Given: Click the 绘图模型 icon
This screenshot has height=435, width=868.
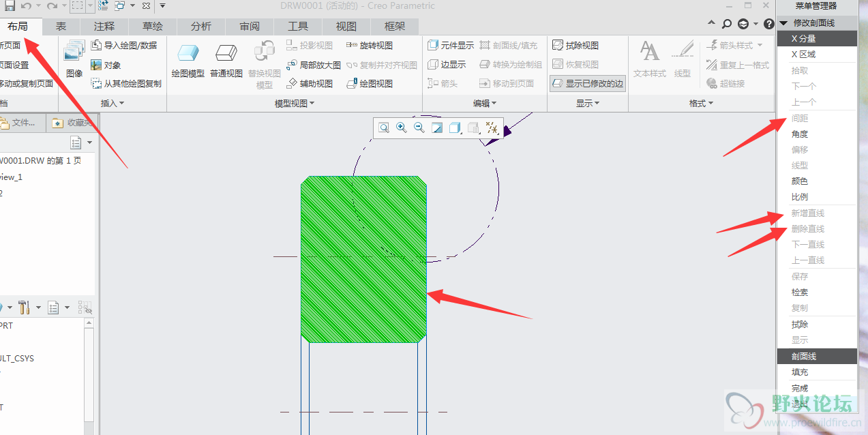Looking at the screenshot, I should (x=188, y=60).
